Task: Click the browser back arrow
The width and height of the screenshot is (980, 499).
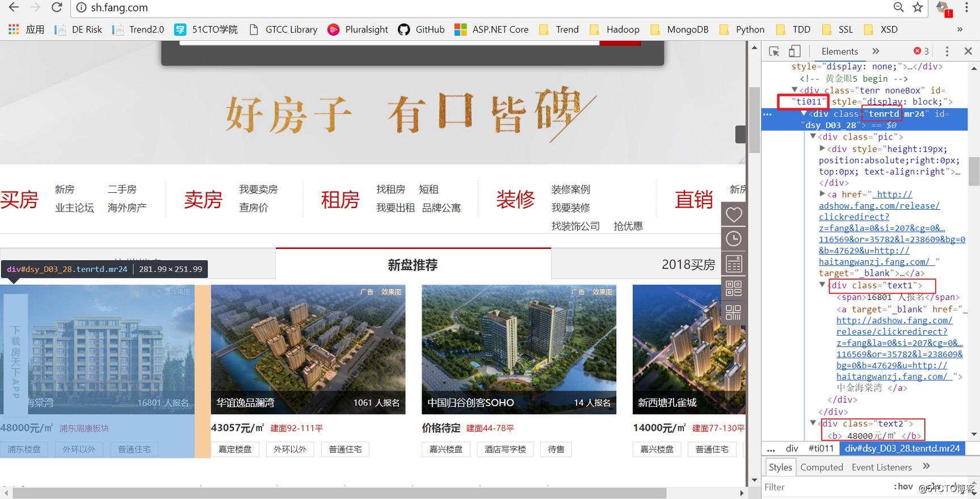Action: (14, 7)
